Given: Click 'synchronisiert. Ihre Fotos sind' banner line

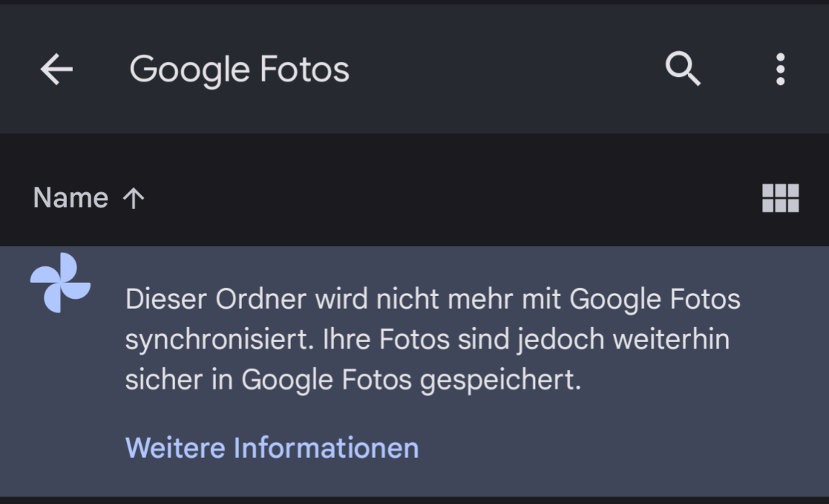Looking at the screenshot, I should pos(427,339).
